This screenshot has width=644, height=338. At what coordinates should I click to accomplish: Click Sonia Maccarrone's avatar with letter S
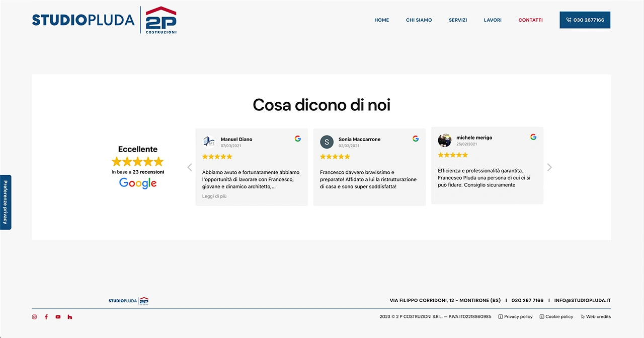click(x=327, y=142)
